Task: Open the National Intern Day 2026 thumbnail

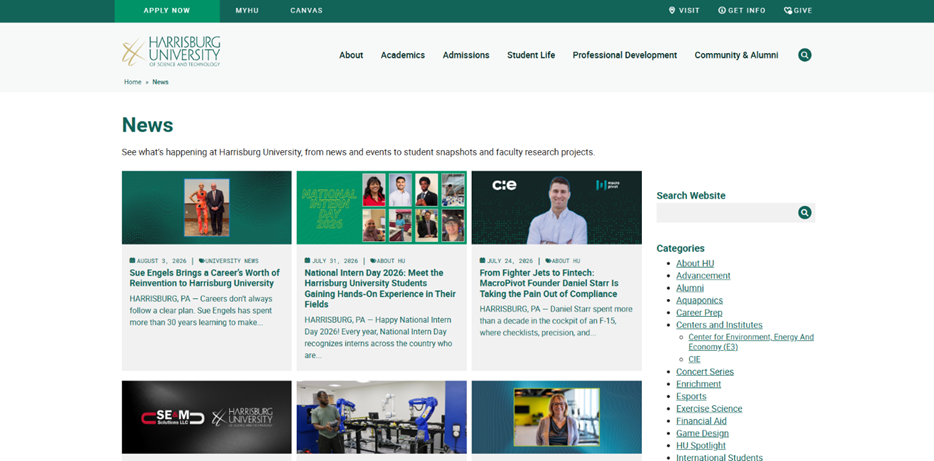Action: coord(382,208)
